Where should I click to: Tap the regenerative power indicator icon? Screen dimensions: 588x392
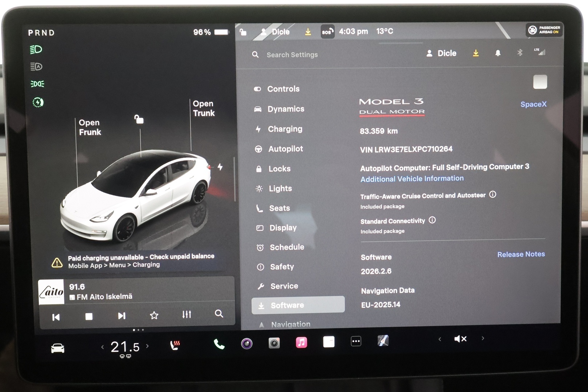coord(38,103)
